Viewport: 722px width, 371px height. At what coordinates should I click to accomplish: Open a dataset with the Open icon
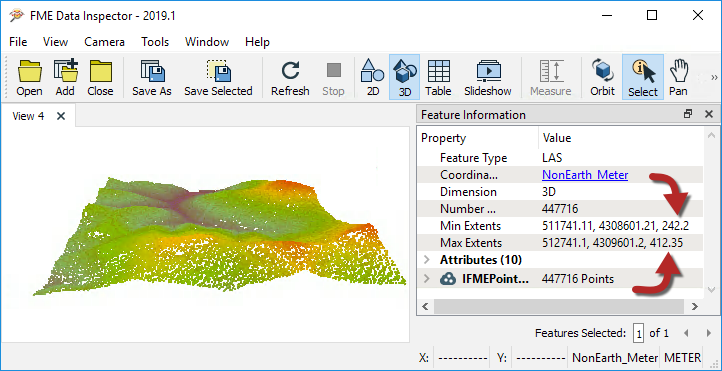pos(29,77)
